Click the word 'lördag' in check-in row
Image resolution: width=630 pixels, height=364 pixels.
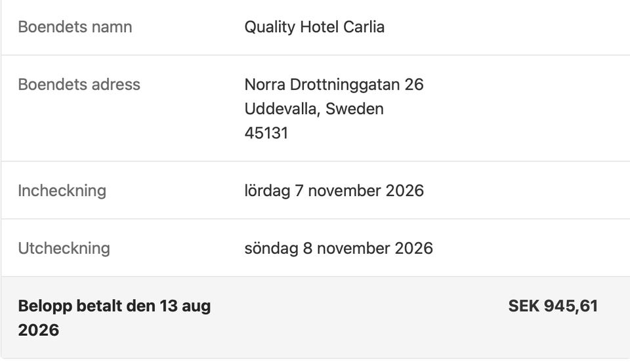267,190
